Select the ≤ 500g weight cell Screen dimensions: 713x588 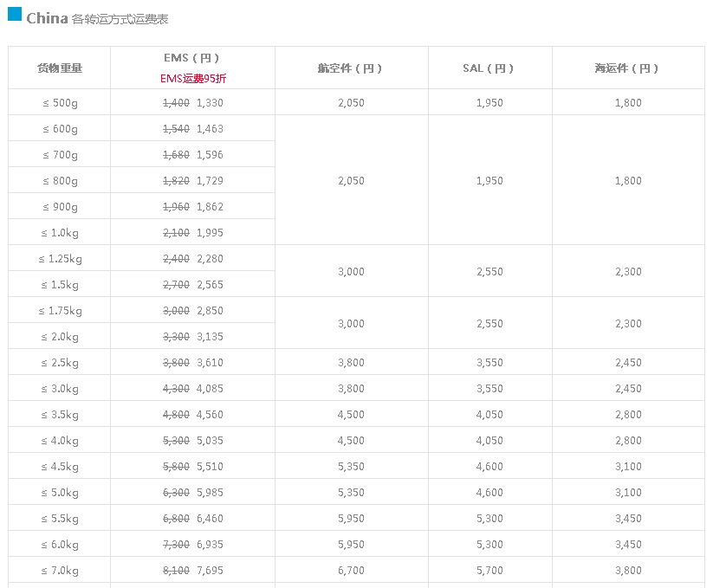[60, 103]
